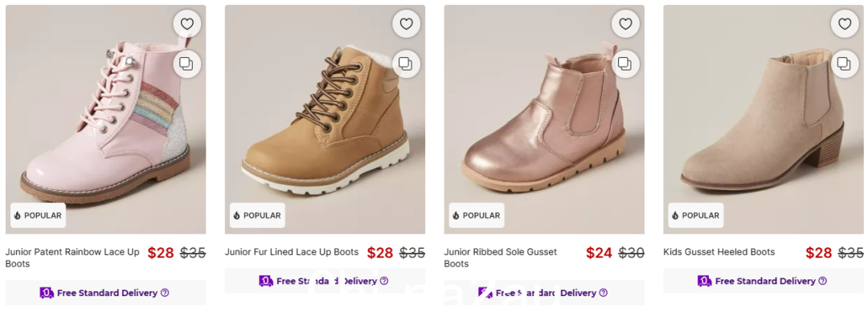The width and height of the screenshot is (868, 317).
Task: Heart the Kids Gusset Heeled Boots
Action: point(845,24)
